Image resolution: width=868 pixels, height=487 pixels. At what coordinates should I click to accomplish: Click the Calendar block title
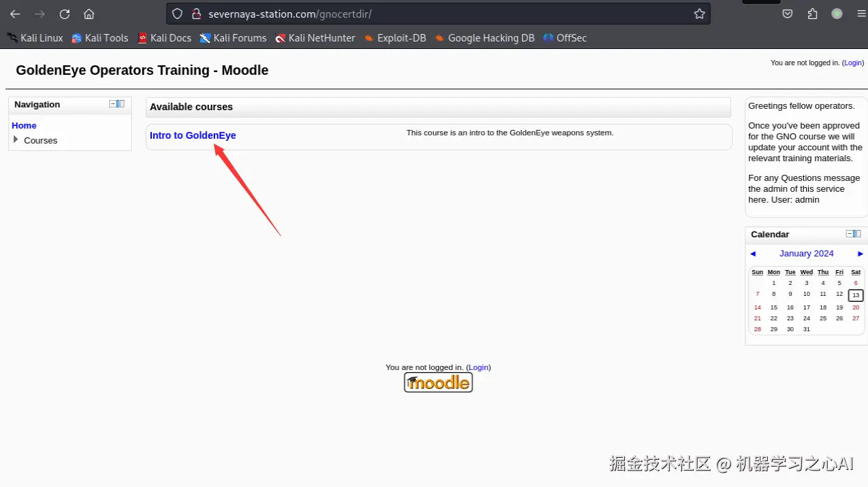[x=770, y=234]
